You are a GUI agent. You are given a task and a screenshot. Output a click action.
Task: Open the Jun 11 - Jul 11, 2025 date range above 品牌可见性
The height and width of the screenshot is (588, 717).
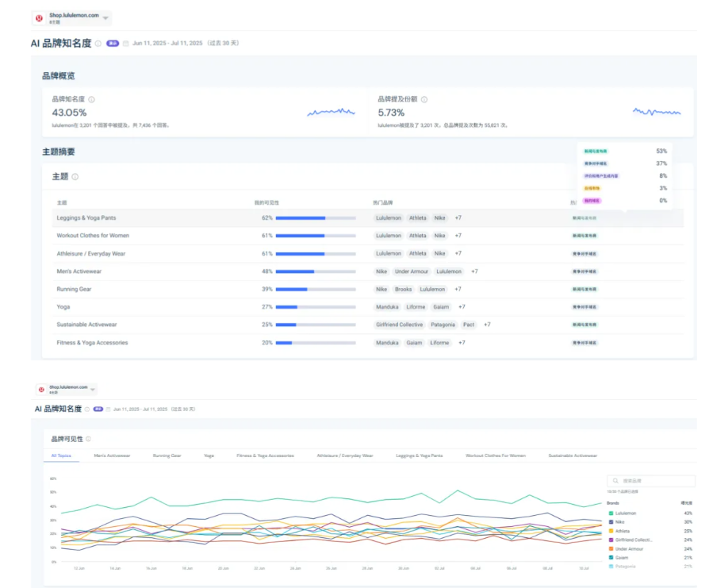(x=154, y=409)
